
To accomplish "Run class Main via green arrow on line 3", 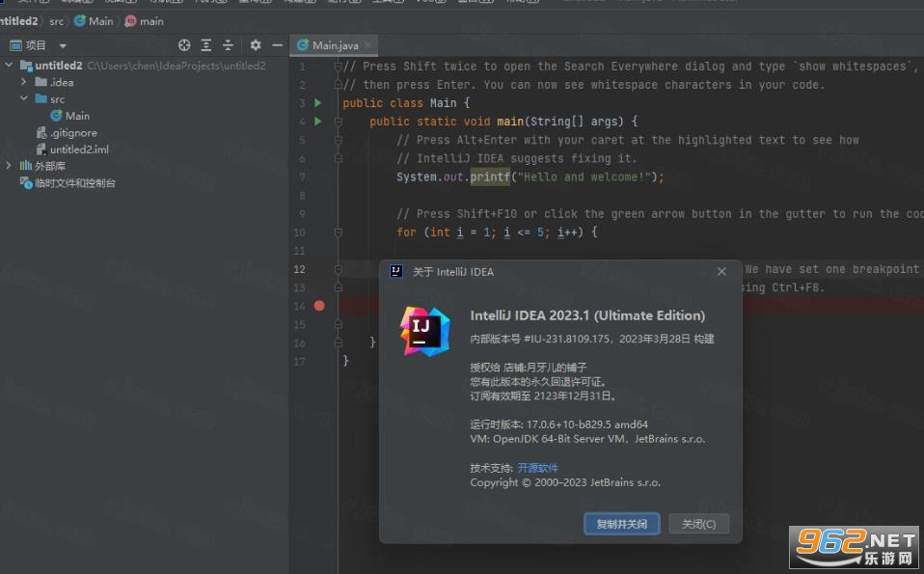I will [x=317, y=103].
